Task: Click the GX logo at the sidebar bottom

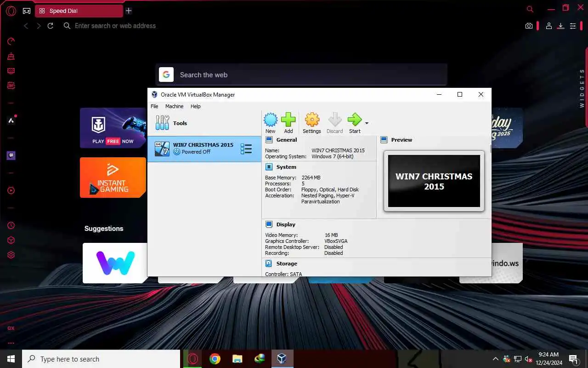Action: [11, 328]
